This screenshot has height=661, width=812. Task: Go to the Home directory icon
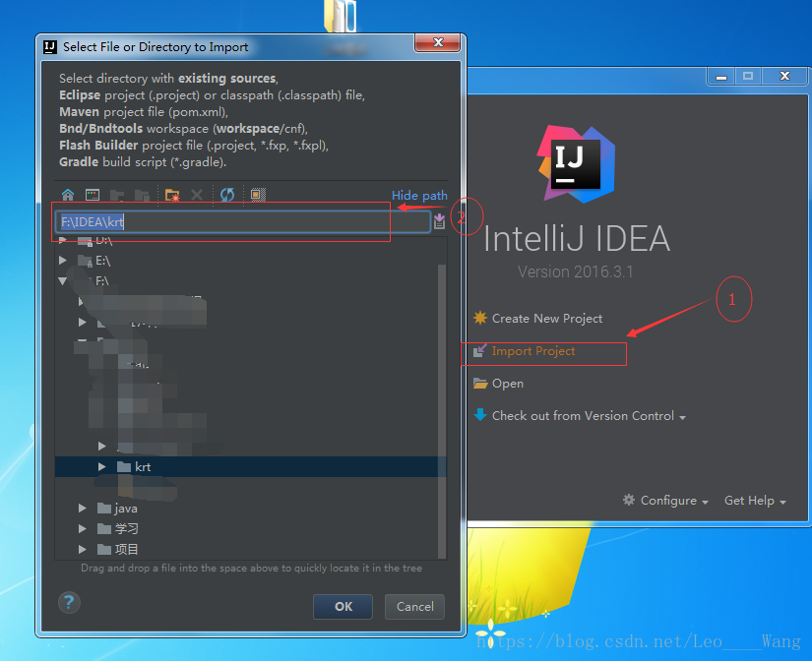tap(68, 195)
